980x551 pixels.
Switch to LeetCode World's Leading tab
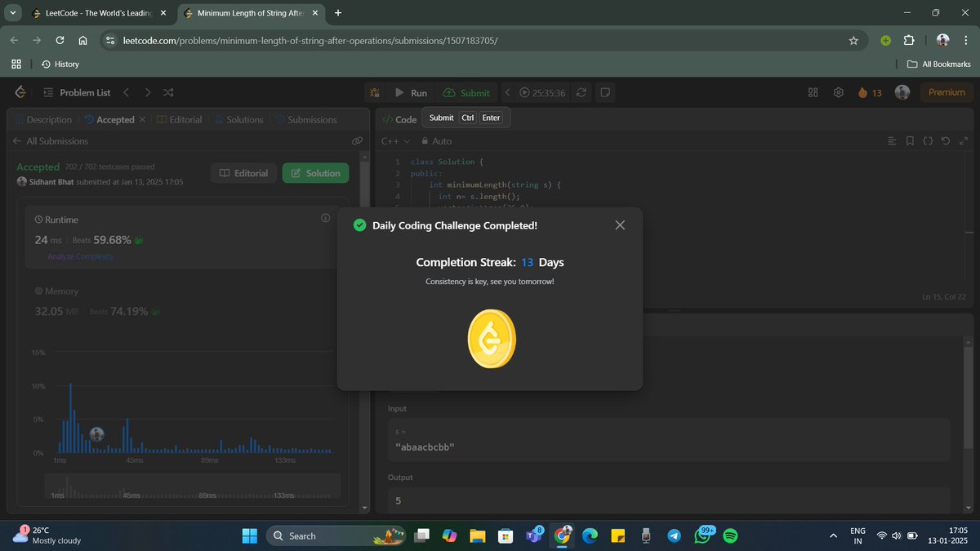tap(98, 13)
